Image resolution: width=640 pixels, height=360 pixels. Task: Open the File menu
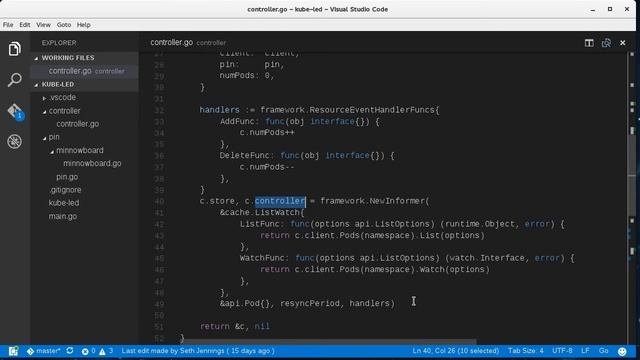[x=8, y=25]
